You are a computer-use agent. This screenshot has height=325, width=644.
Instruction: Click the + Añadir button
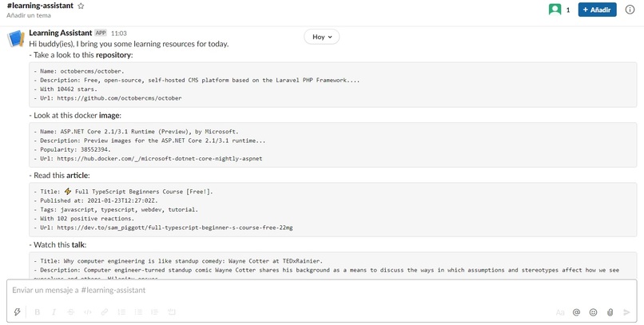coord(597,10)
